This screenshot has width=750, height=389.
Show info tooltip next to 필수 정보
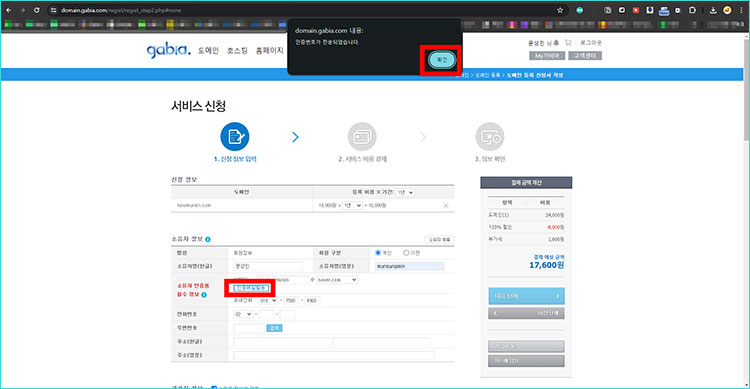204,295
